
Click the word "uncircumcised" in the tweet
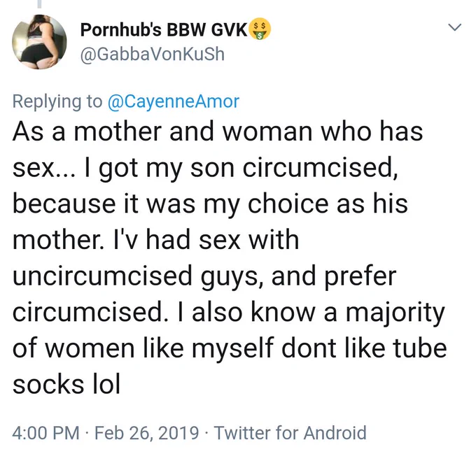[x=103, y=276]
